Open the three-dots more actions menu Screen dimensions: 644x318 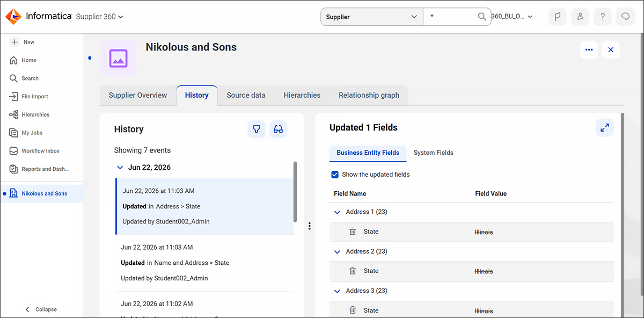[589, 50]
